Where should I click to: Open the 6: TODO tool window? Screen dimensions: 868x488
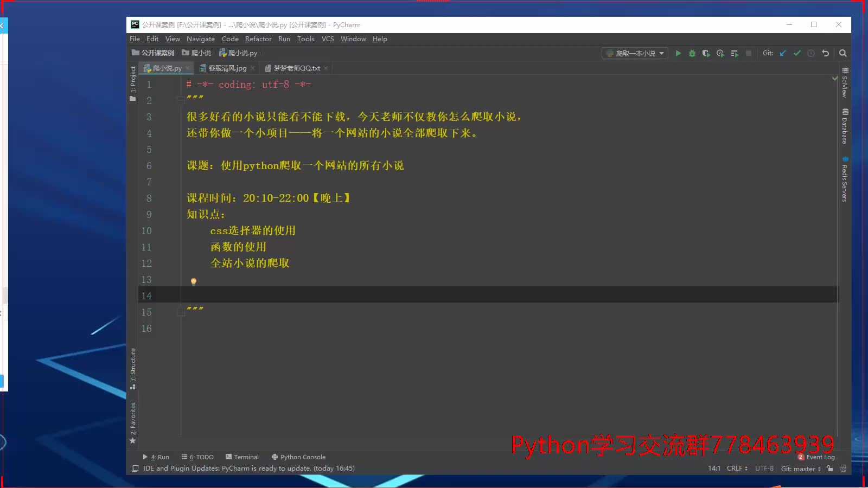click(x=197, y=457)
